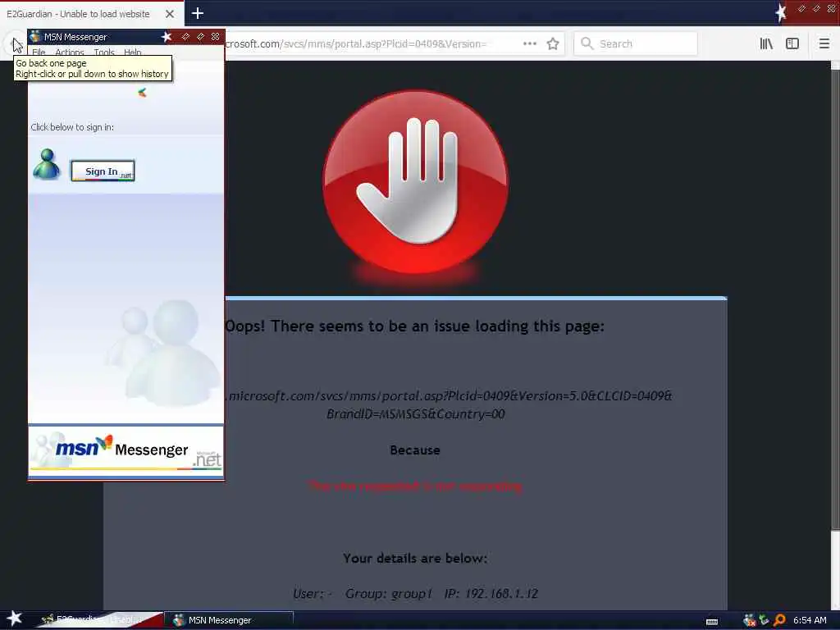Click the keyboard icon in the system tray
The height and width of the screenshot is (630, 840).
coord(712,622)
